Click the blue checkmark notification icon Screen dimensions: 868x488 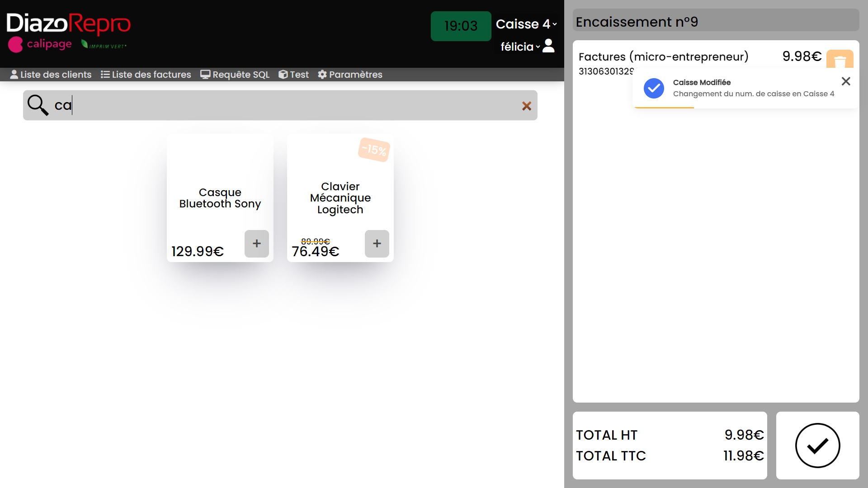coord(654,88)
